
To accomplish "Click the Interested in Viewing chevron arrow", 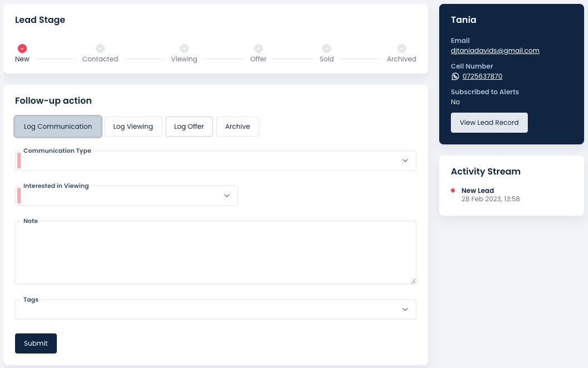I will 227,196.
